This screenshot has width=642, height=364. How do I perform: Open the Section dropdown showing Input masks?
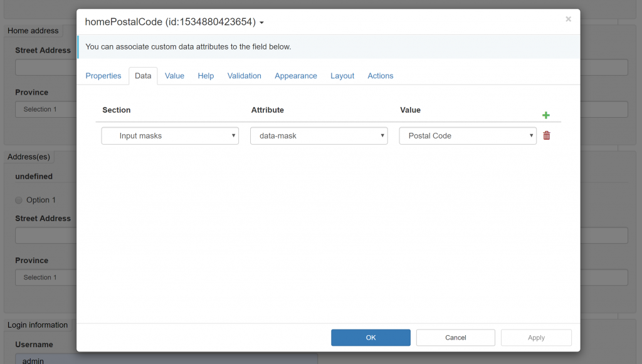tap(169, 135)
